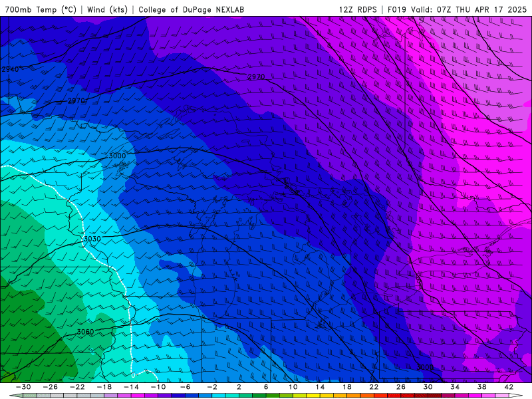Click the "F019" forecast hour text

(396, 9)
